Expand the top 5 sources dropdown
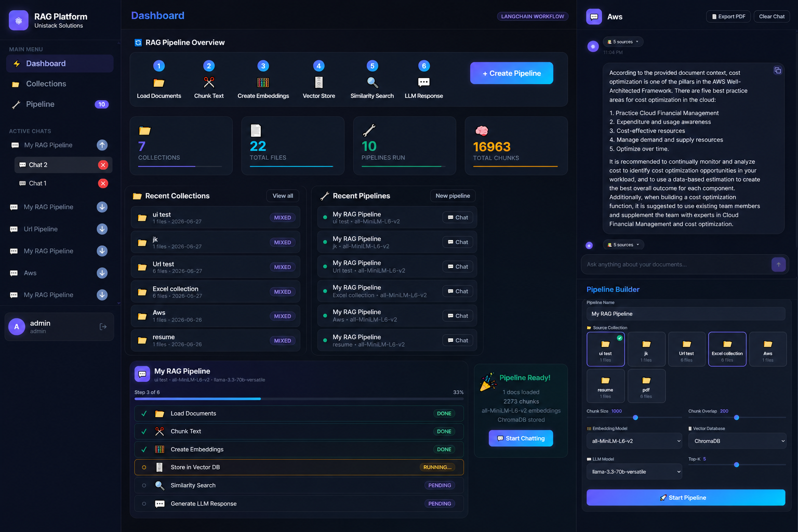 tap(623, 42)
